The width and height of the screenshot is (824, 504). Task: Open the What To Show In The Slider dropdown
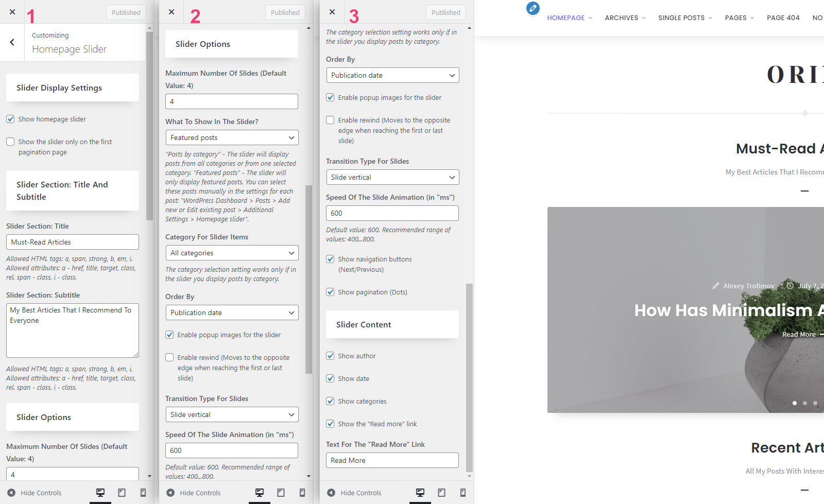(x=231, y=137)
